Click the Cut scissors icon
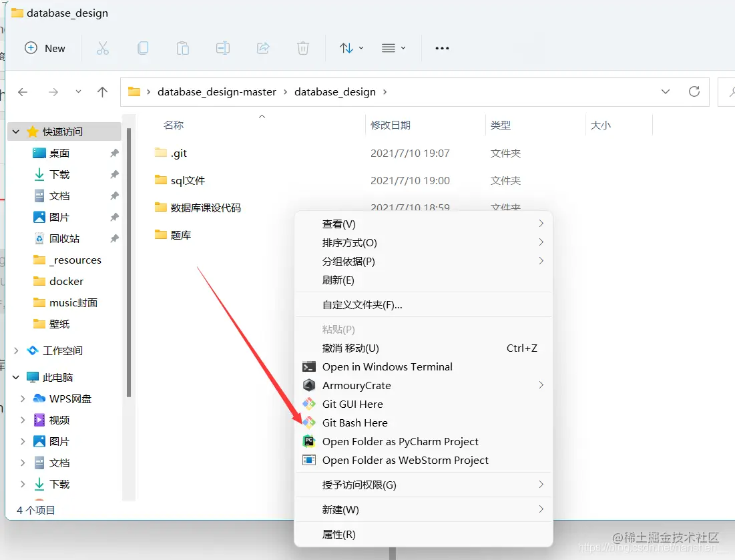Screen dimensions: 735x560 (103, 48)
